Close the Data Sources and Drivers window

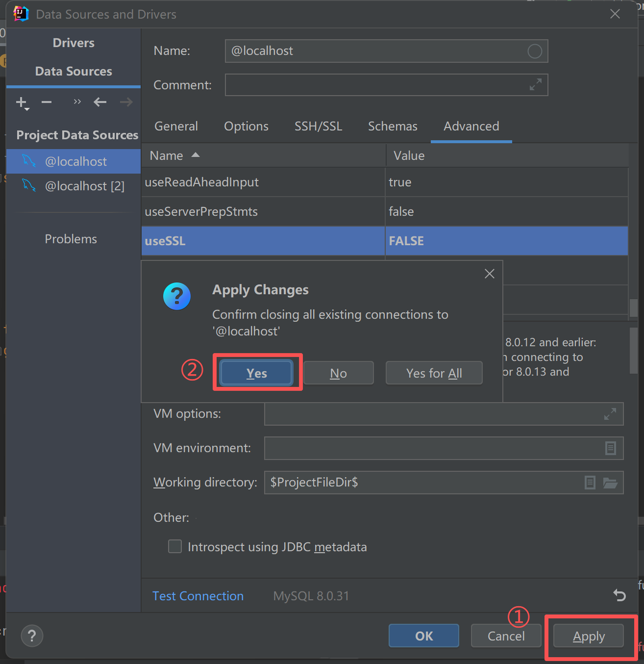point(615,14)
